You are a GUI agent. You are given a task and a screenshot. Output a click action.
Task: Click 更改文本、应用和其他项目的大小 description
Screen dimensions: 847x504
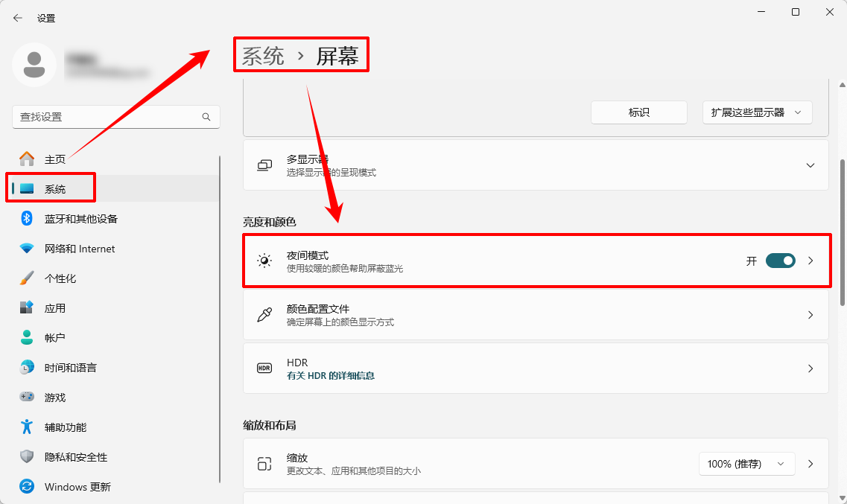(x=353, y=471)
